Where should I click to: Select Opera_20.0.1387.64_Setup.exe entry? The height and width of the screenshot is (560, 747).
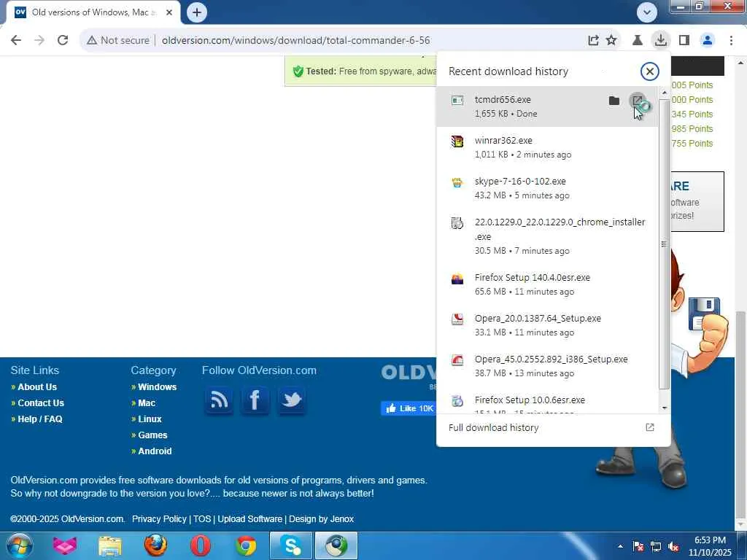547,325
